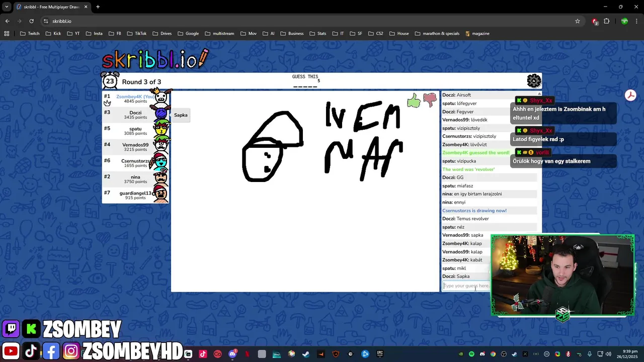
Task: Select player Zsombey4K in the player list
Action: pos(135,99)
